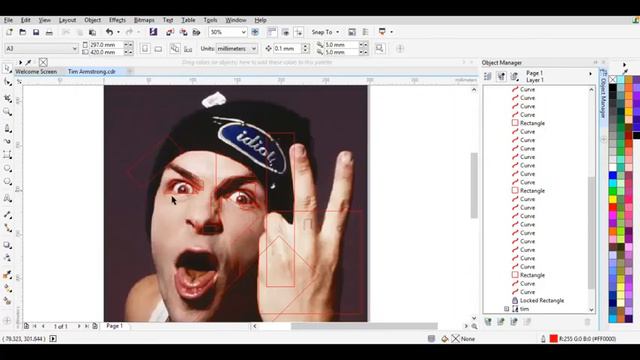Click the Open file icon
This screenshot has width=640, height=360.
pyautogui.click(x=22, y=32)
